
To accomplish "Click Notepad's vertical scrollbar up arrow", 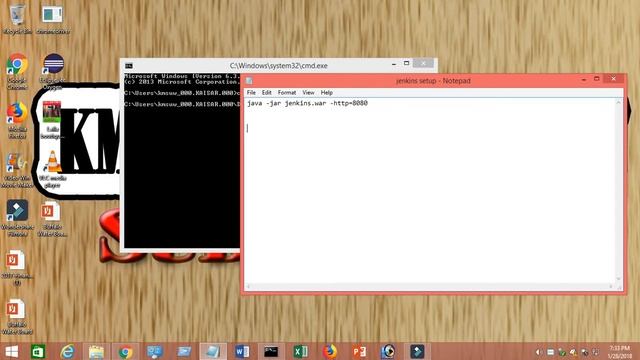I will tap(618, 102).
